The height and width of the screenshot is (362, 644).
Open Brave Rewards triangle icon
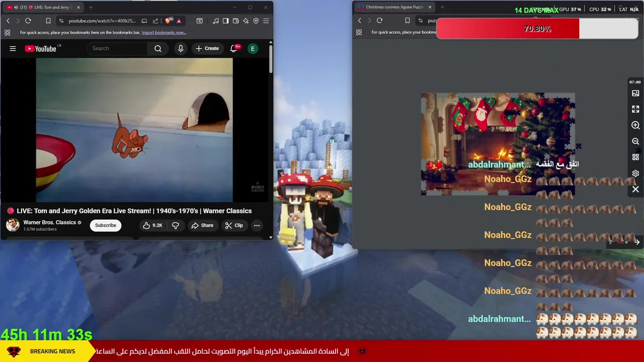tap(179, 21)
